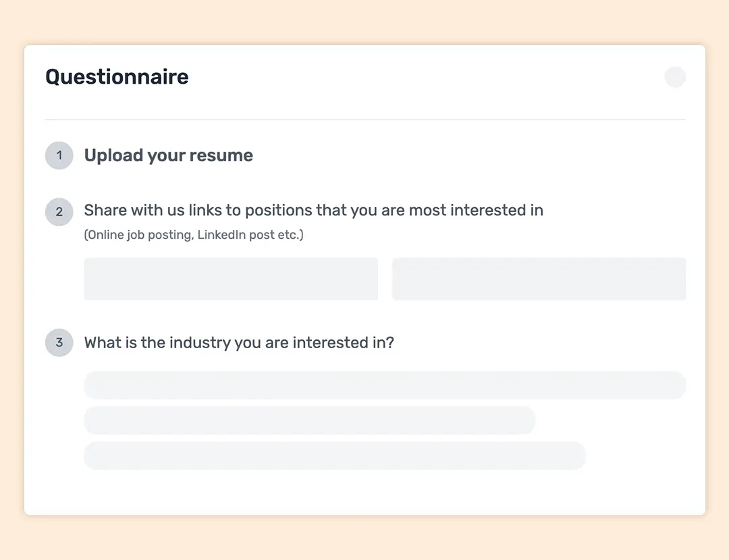Focus the left job link input field
This screenshot has width=729, height=560.
pos(231,279)
